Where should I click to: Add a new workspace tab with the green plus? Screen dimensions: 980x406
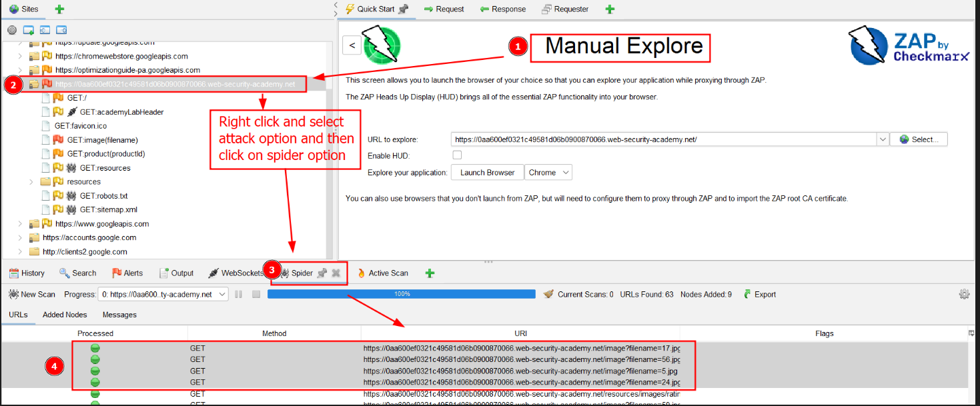610,9
